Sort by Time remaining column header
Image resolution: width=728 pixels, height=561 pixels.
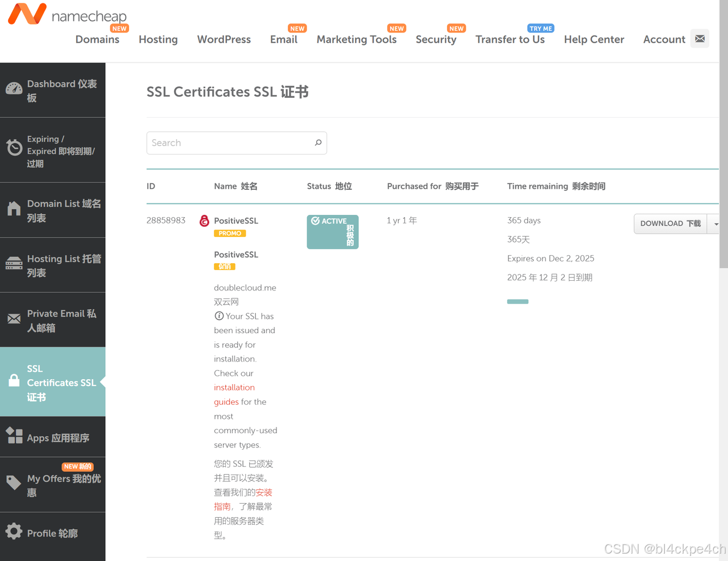tap(556, 186)
